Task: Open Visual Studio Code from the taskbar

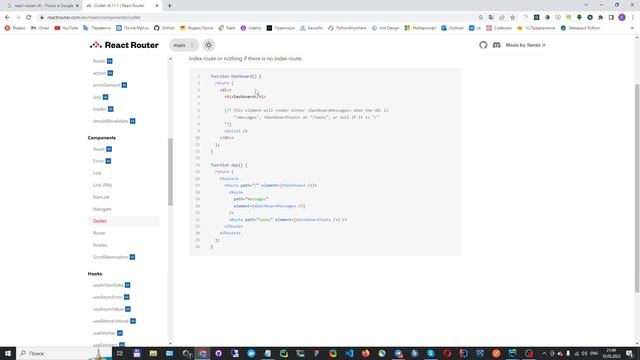Action: pyautogui.click(x=349, y=353)
